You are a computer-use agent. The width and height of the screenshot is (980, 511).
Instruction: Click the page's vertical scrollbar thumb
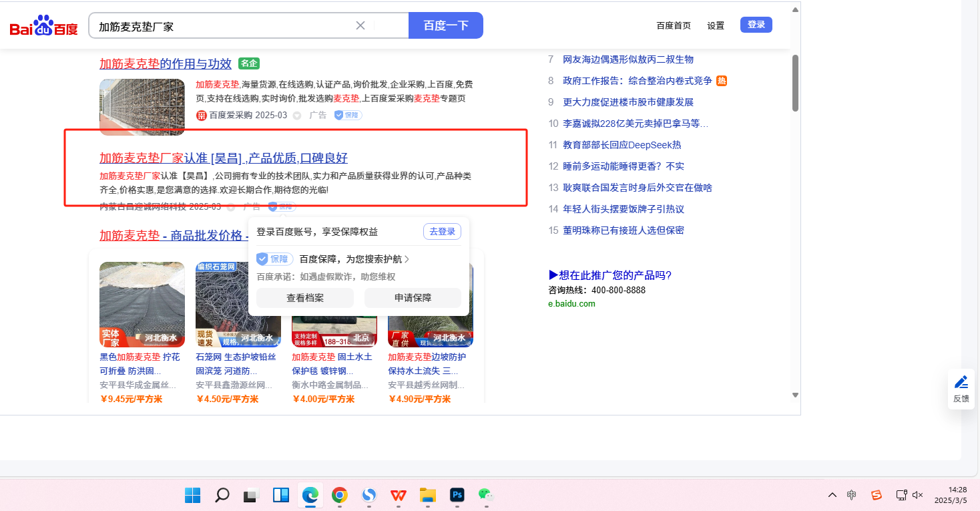pos(795,83)
